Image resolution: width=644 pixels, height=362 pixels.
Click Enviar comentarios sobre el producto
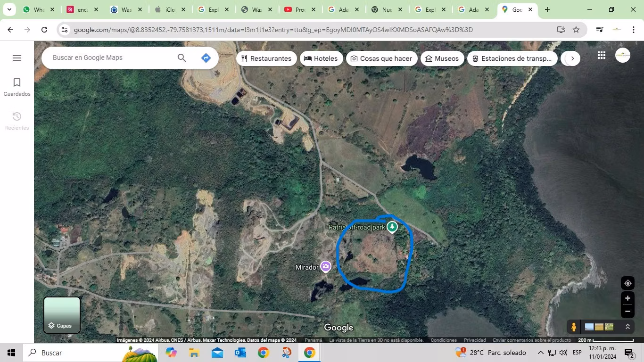click(532, 340)
